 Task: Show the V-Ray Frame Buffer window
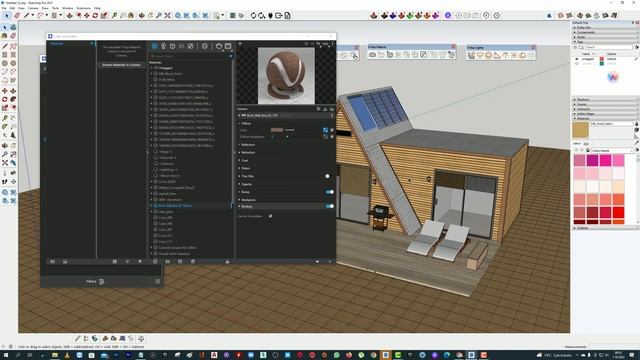(228, 46)
